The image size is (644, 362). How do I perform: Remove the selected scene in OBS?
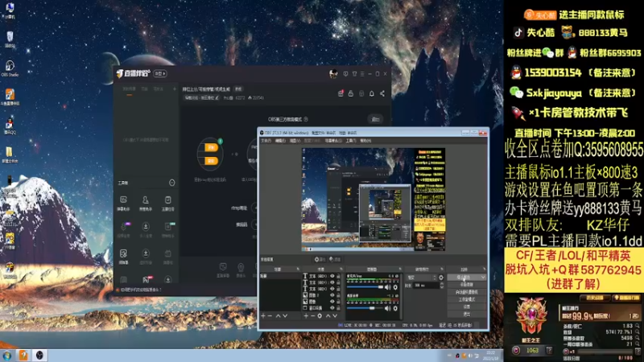click(270, 315)
